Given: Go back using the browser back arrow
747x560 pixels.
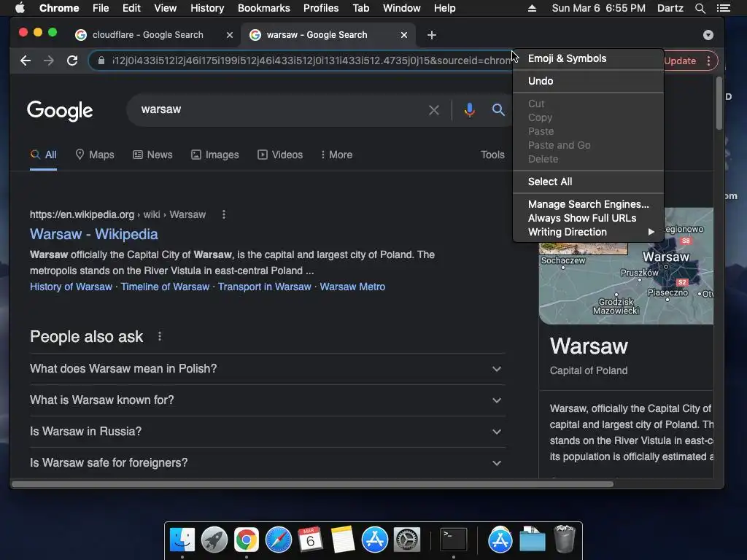Looking at the screenshot, I should click(x=26, y=61).
